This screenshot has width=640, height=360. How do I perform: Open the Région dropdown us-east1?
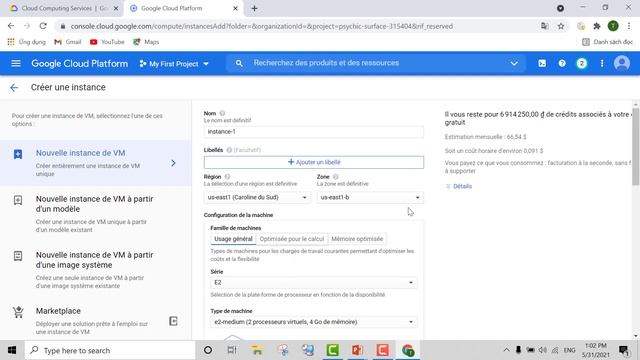(x=257, y=198)
